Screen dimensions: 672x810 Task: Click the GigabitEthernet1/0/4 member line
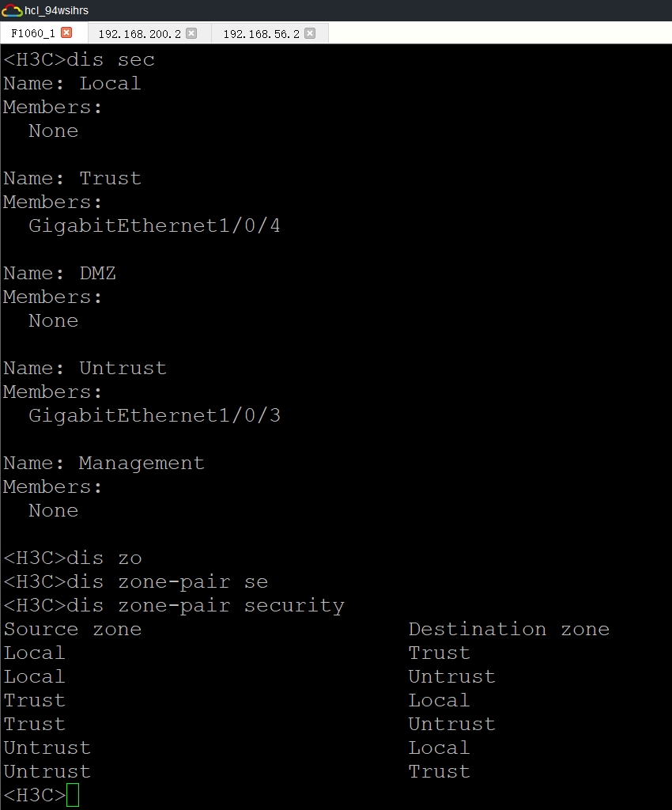pos(154,225)
